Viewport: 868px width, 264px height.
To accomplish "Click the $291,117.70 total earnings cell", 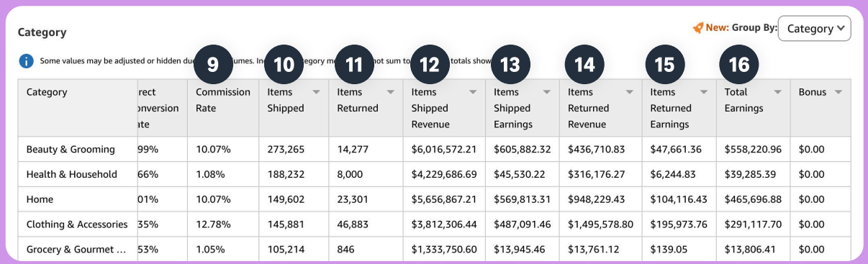I will [x=753, y=224].
